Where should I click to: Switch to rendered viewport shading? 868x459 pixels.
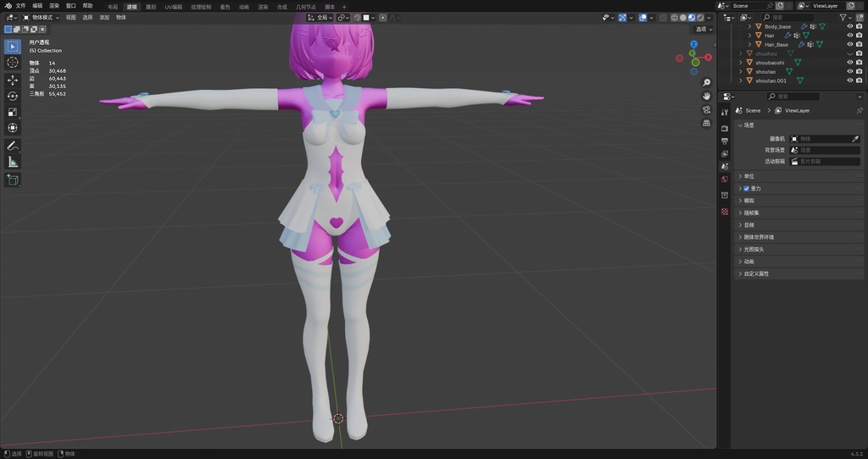click(700, 18)
